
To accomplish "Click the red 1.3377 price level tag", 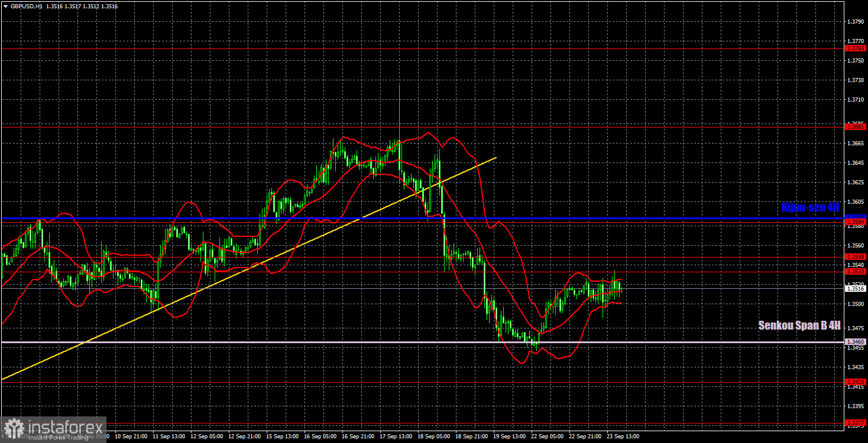I will click(x=856, y=423).
